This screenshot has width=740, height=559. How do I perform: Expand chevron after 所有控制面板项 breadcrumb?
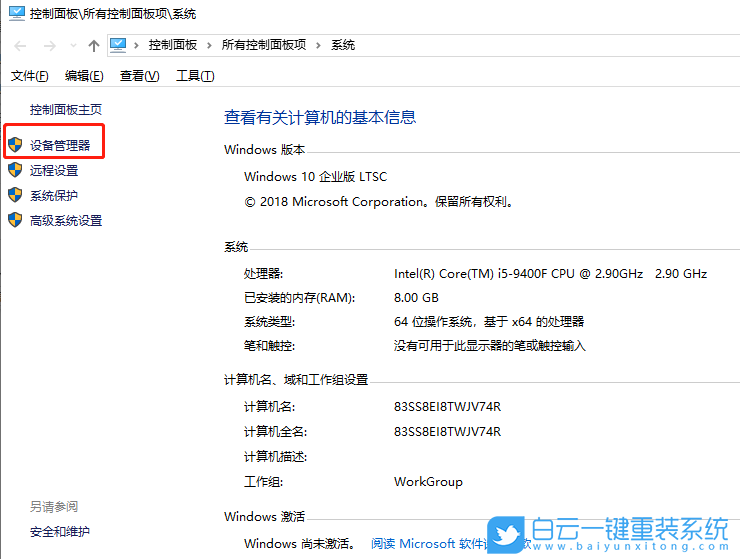[x=319, y=45]
